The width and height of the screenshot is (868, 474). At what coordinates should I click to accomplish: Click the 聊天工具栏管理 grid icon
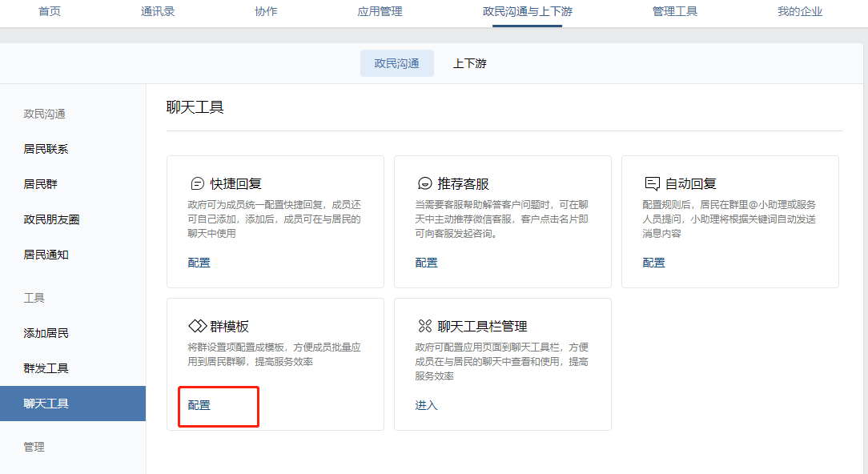point(424,326)
